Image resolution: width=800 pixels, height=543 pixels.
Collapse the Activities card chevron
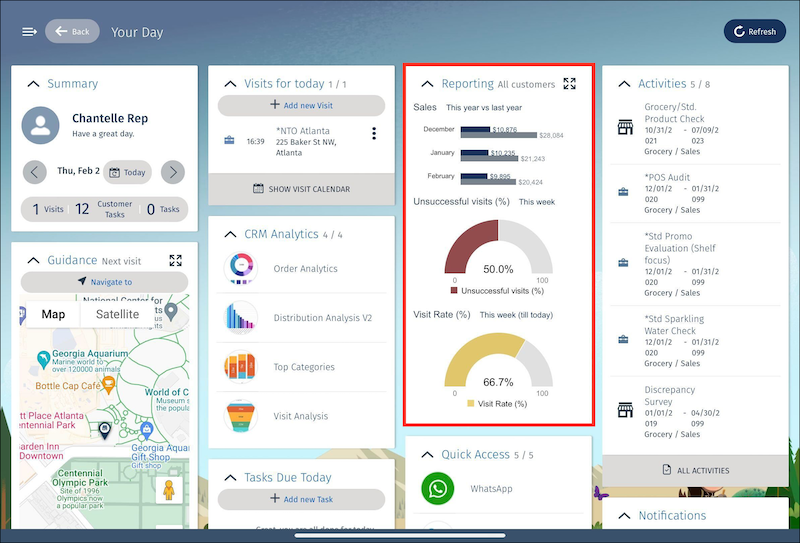coord(624,84)
